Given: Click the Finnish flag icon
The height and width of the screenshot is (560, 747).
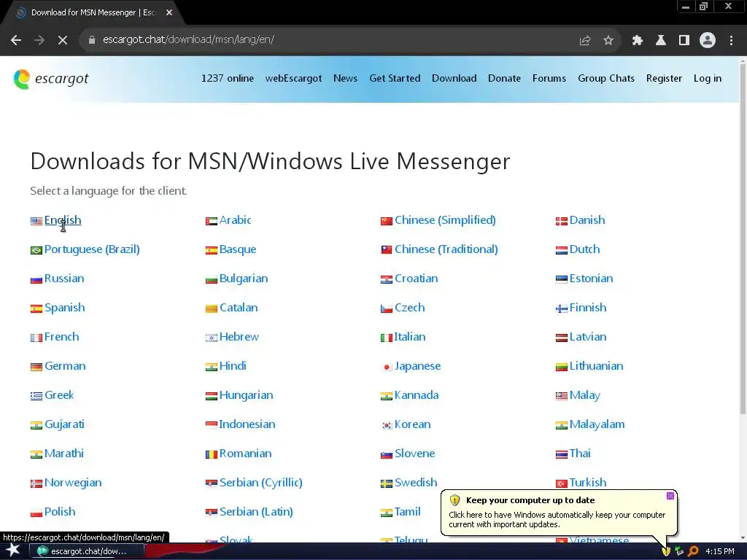Looking at the screenshot, I should pyautogui.click(x=561, y=308).
